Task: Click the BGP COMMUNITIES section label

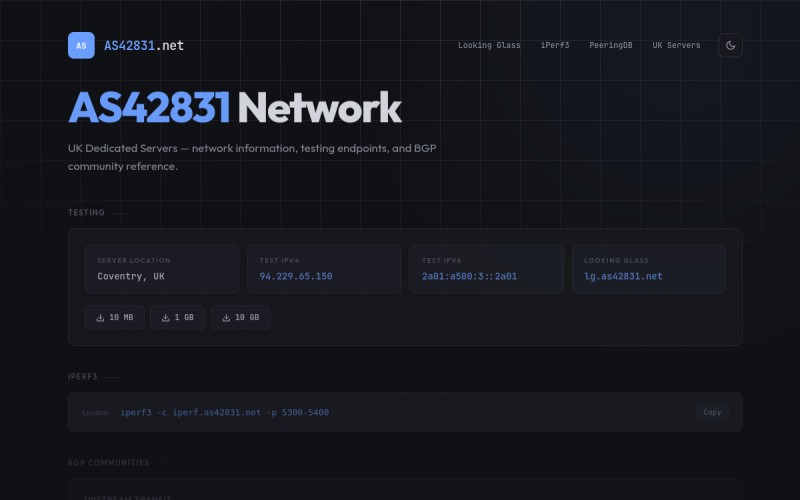Action: [x=109, y=463]
